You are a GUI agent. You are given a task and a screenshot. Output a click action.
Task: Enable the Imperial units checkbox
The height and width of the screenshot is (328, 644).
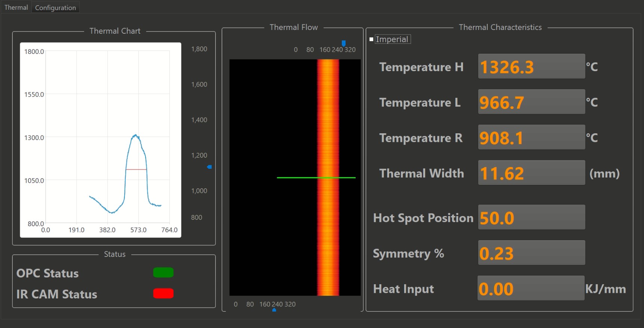(371, 39)
